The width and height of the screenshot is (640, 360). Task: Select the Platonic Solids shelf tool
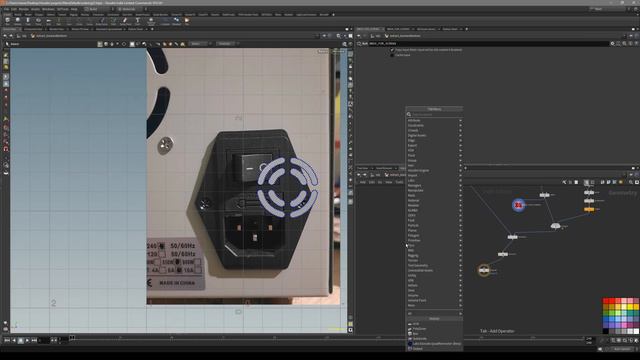tap(151, 21)
